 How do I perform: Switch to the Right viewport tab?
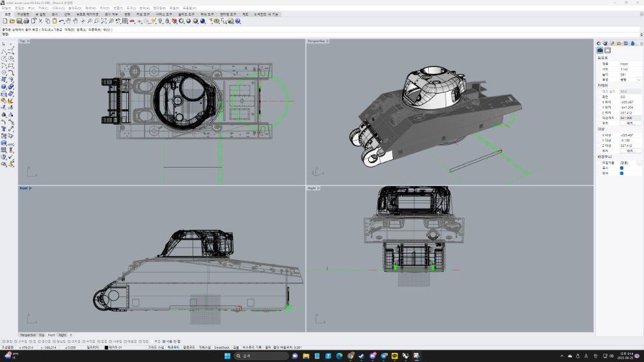(62, 335)
